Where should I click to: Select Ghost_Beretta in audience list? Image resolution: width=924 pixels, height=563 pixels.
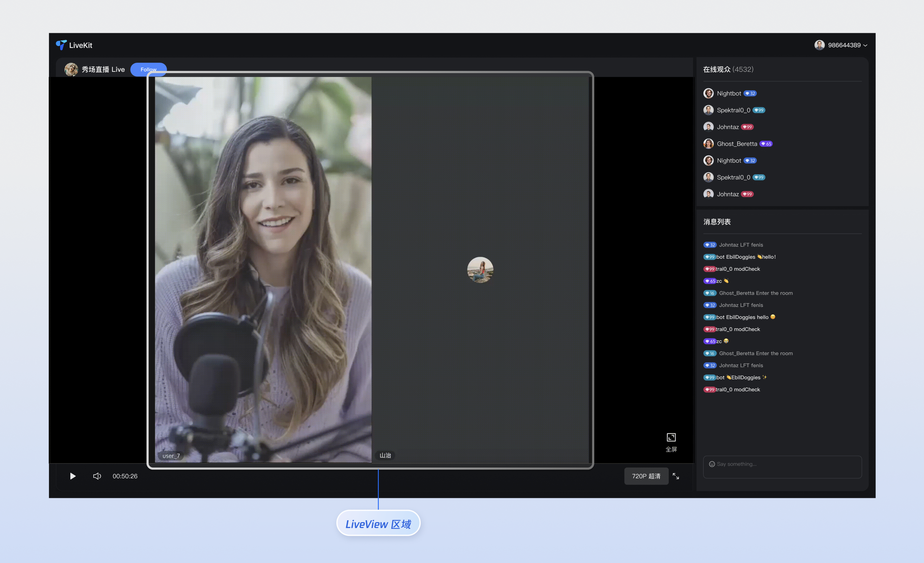coord(736,144)
